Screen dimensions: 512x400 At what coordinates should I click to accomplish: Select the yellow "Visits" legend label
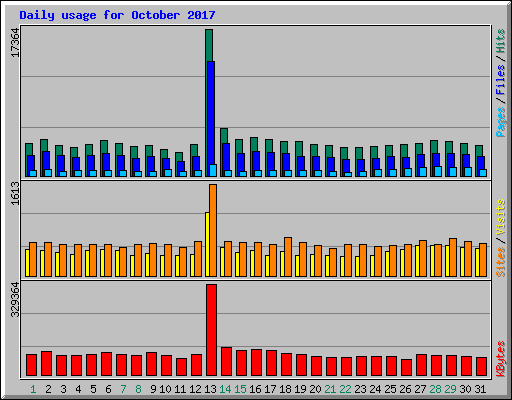click(x=501, y=218)
